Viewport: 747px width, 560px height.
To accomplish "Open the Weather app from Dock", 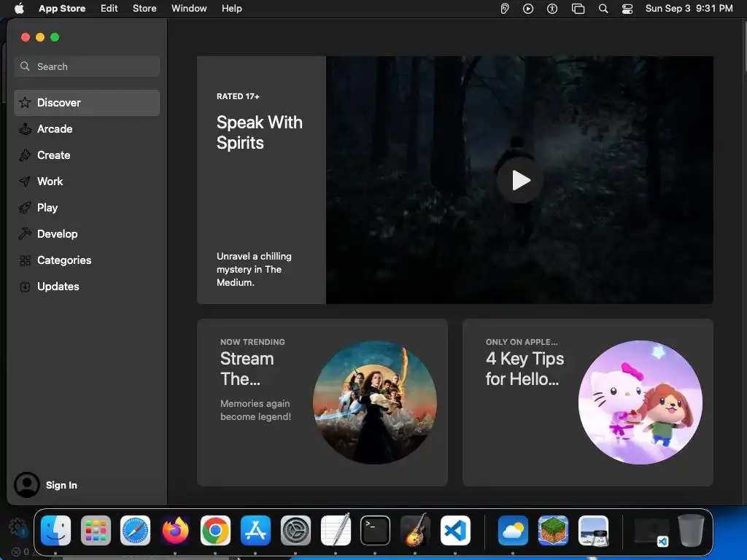I will [513, 530].
